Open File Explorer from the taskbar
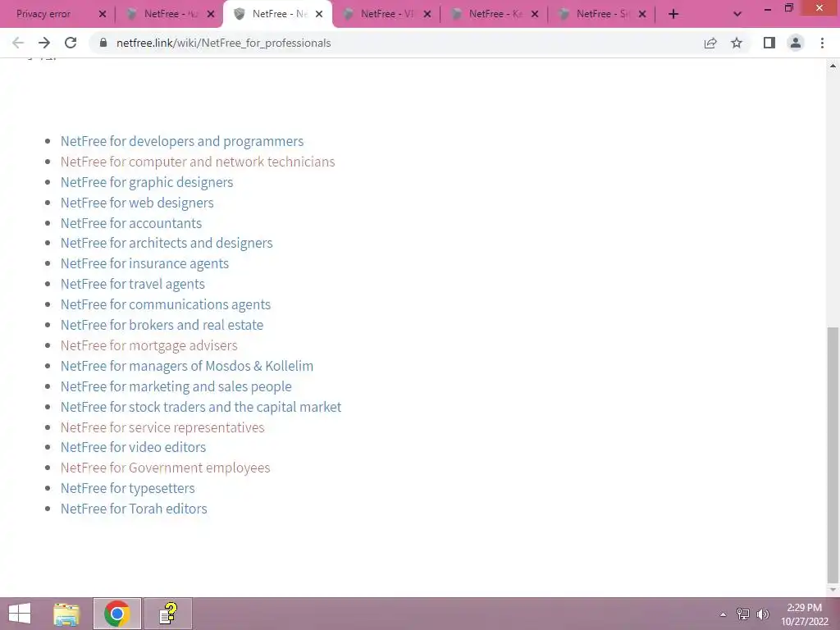Image resolution: width=840 pixels, height=630 pixels. click(x=66, y=614)
